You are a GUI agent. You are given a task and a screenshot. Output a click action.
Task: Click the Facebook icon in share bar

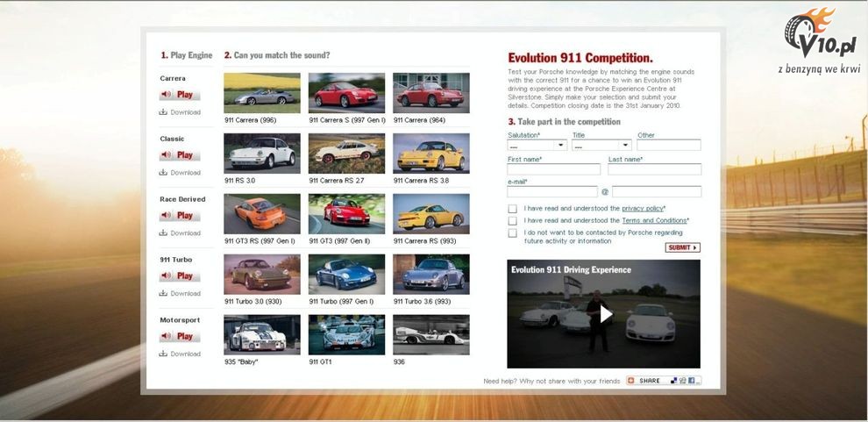[693, 381]
